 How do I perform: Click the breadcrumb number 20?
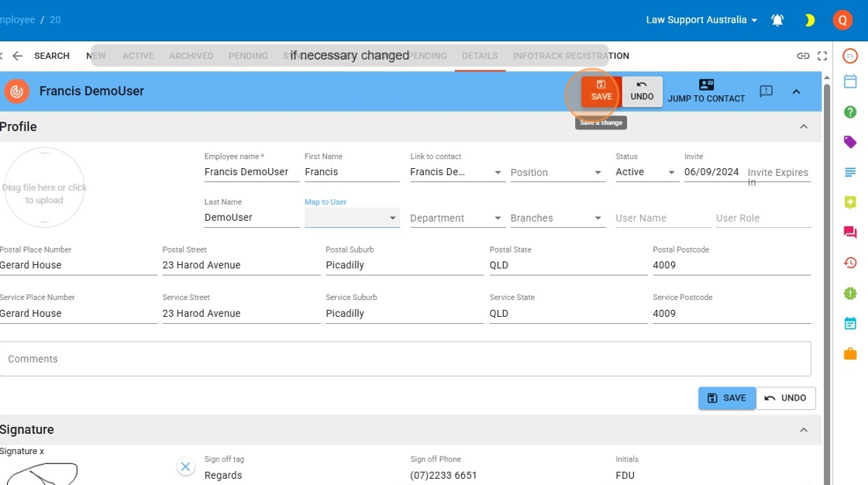(x=55, y=20)
